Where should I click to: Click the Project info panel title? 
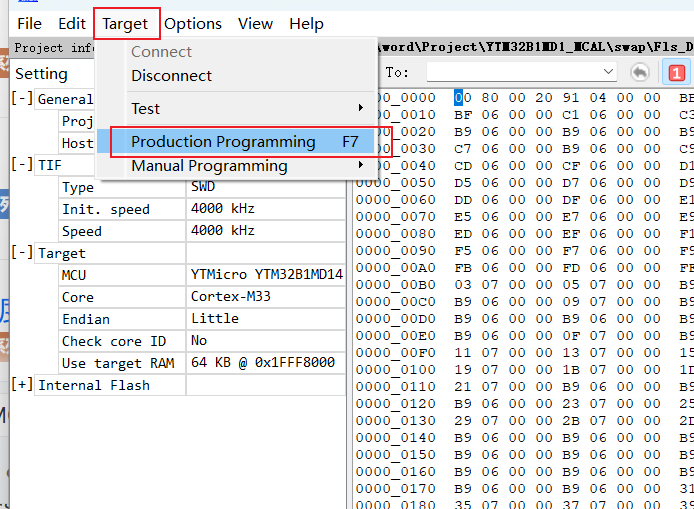54,47
